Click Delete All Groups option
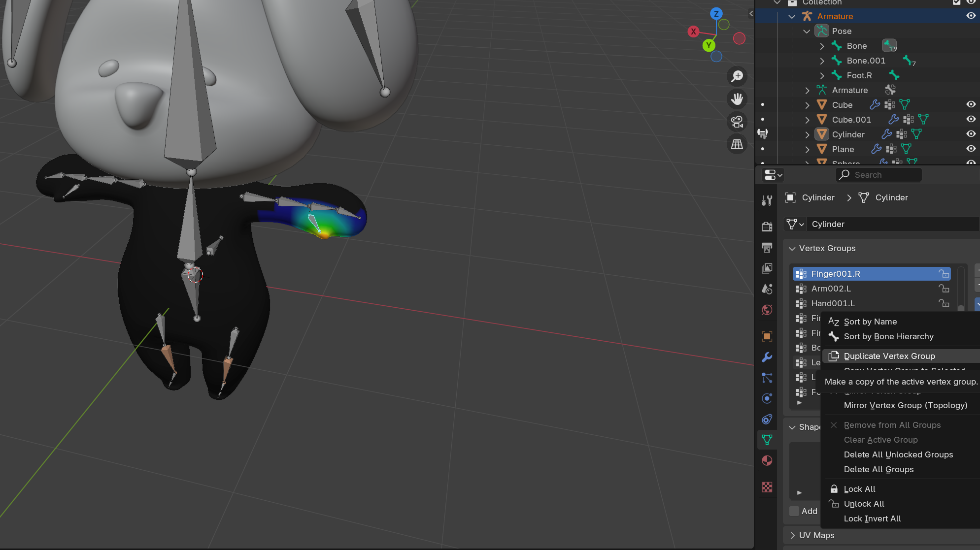980x550 pixels. pyautogui.click(x=879, y=469)
